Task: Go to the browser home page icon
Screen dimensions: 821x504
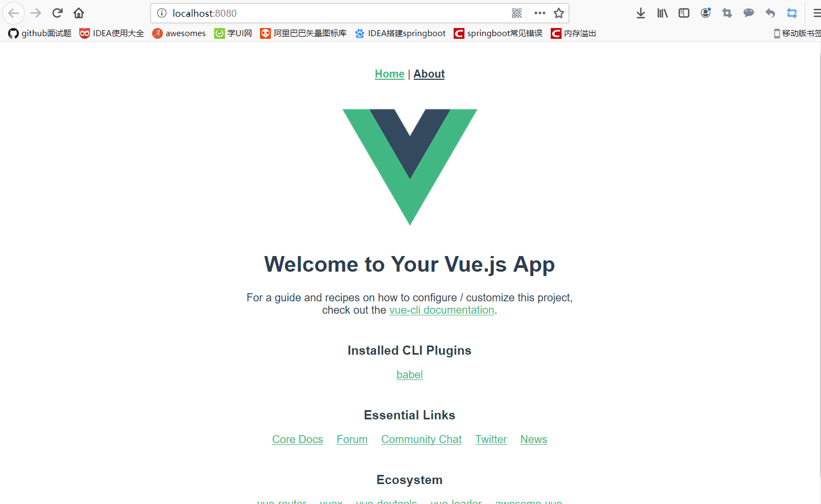Action: (79, 13)
